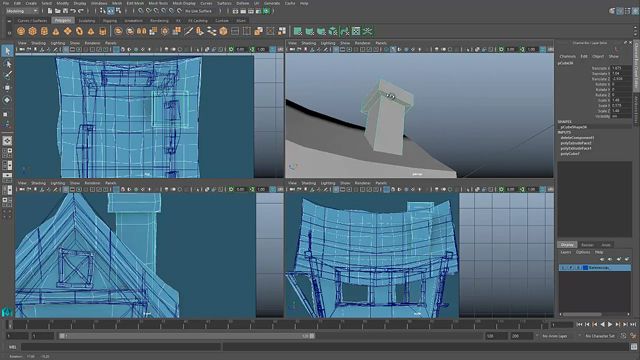Click the play forward button
The width and height of the screenshot is (640, 360).
(x=610, y=324)
